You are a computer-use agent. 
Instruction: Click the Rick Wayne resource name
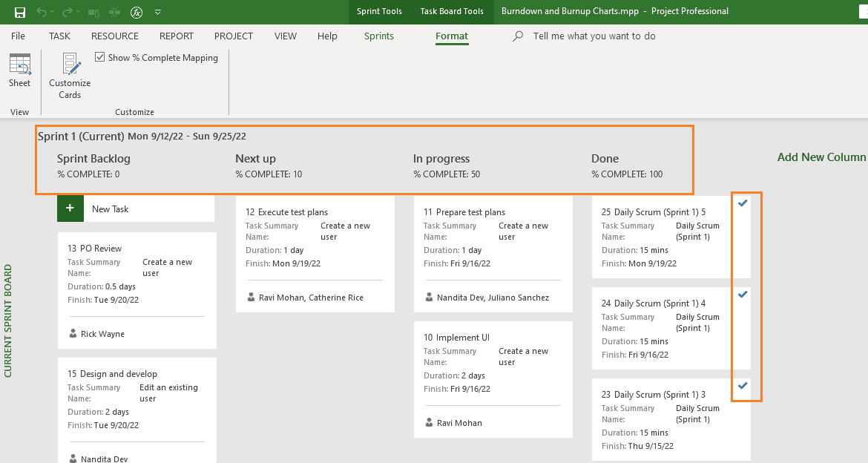[102, 334]
